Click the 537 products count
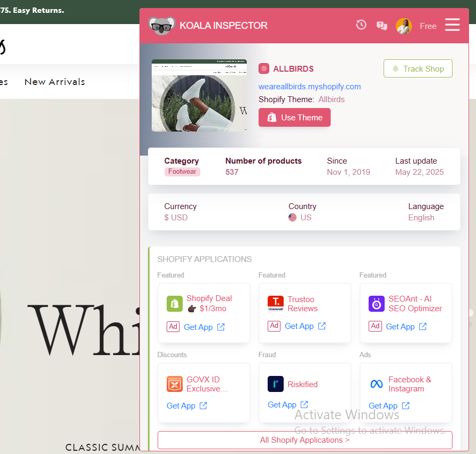This screenshot has height=454, width=476. 232,172
